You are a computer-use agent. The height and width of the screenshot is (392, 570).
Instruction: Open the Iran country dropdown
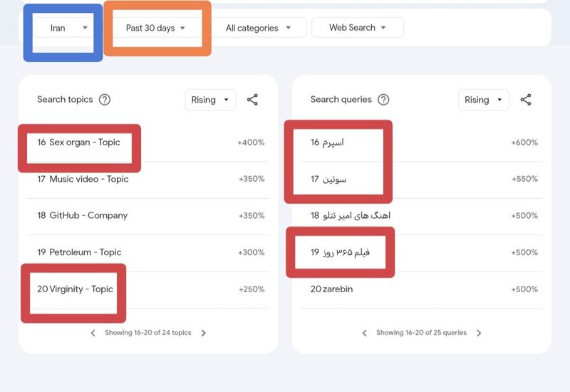pos(63,28)
